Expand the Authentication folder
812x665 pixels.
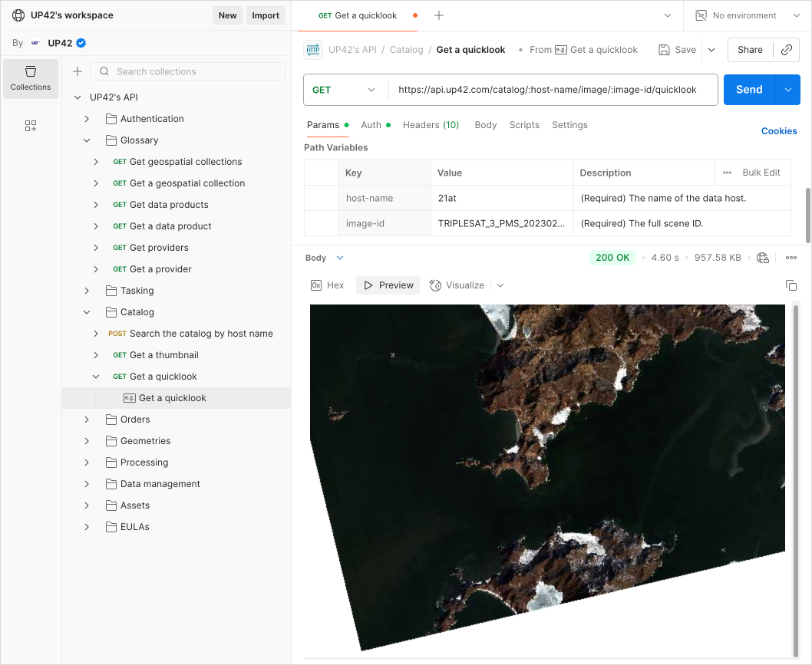(x=87, y=119)
